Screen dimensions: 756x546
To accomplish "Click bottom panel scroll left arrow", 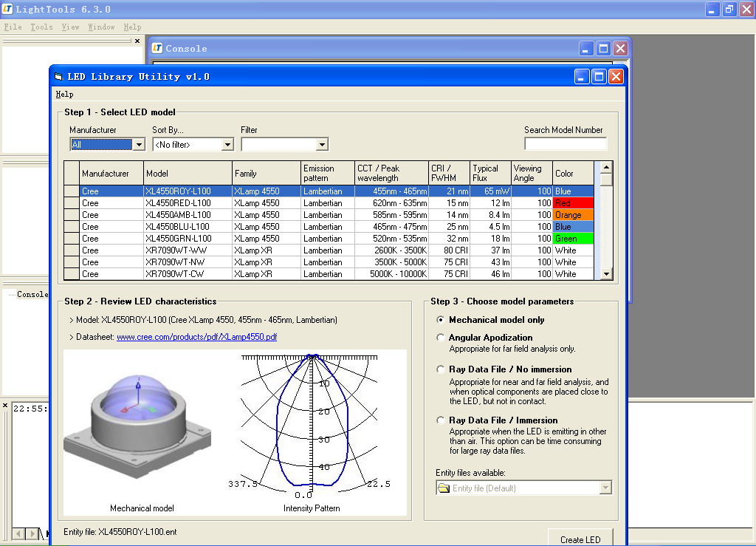I will click(x=18, y=533).
